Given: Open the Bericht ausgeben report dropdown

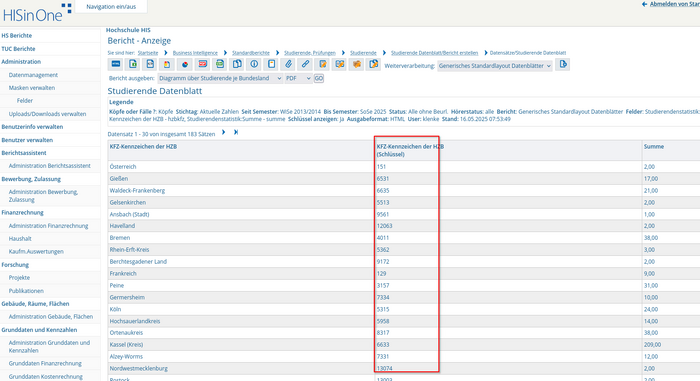Looking at the screenshot, I should point(220,78).
